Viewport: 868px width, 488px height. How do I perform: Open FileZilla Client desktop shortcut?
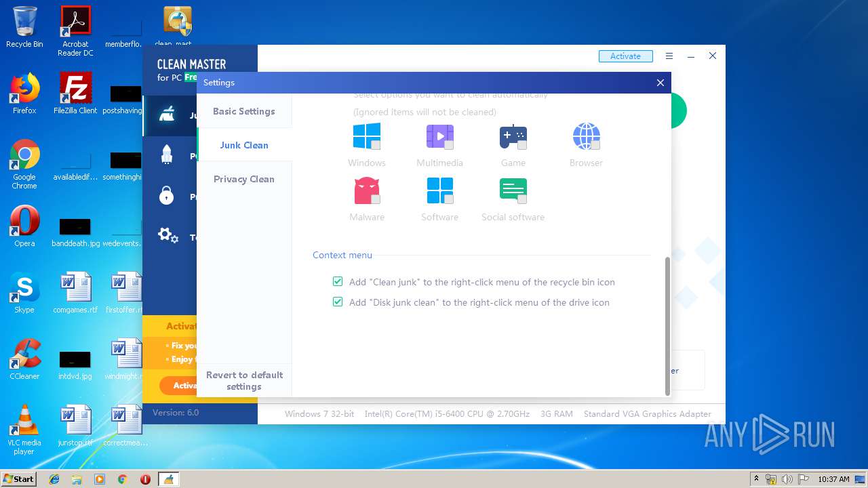(75, 94)
